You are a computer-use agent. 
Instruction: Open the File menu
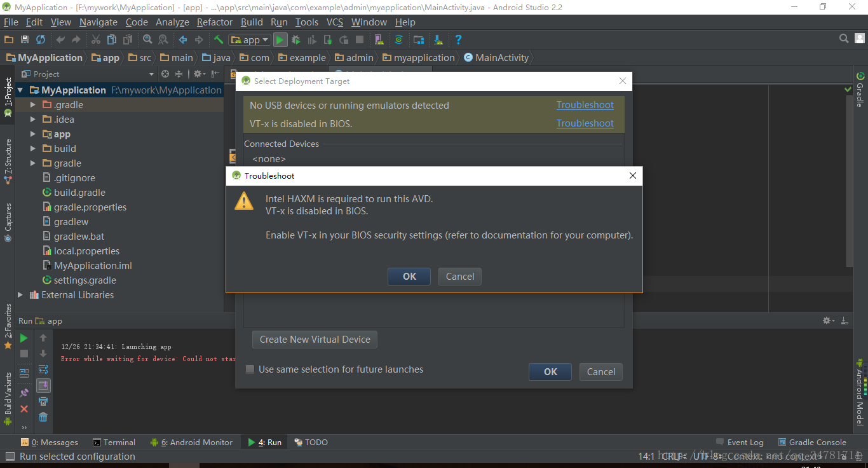(11, 22)
